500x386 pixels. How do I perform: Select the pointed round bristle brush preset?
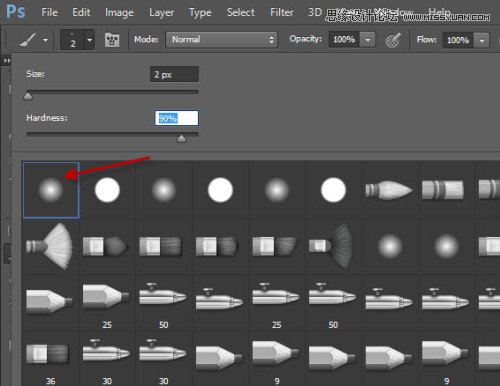(x=389, y=190)
